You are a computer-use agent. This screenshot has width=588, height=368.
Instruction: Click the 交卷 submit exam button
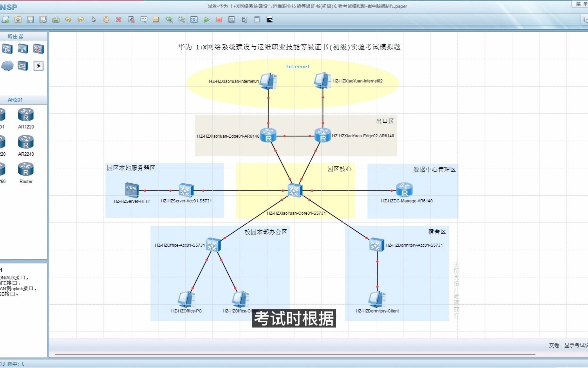pyautogui.click(x=554, y=345)
